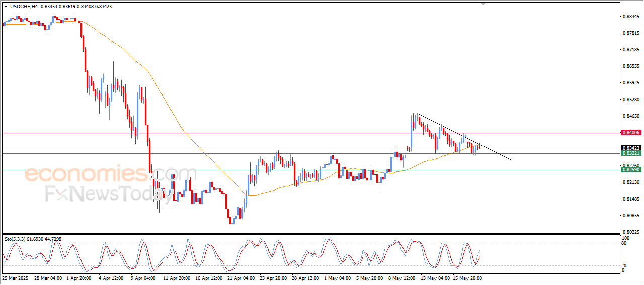The width and height of the screenshot is (644, 285).
Task: Click the 15 May 20:00 time label
Action: click(x=467, y=277)
